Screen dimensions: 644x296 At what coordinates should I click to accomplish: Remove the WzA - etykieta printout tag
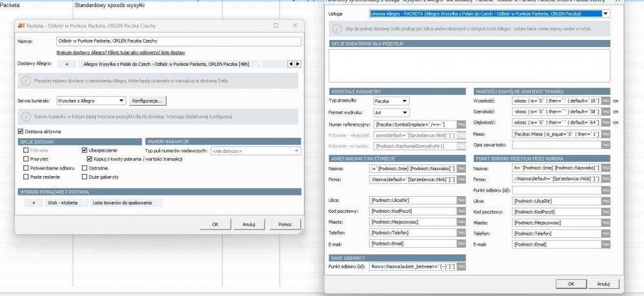point(84,202)
